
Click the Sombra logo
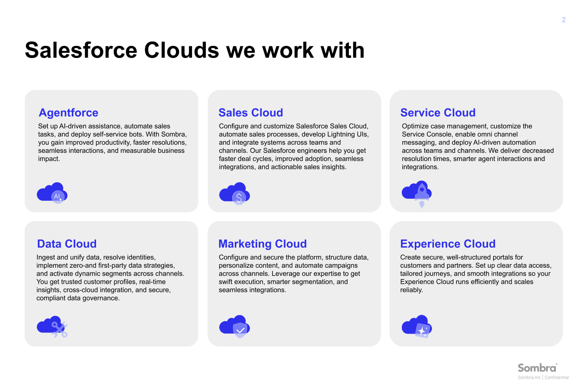pyautogui.click(x=537, y=368)
